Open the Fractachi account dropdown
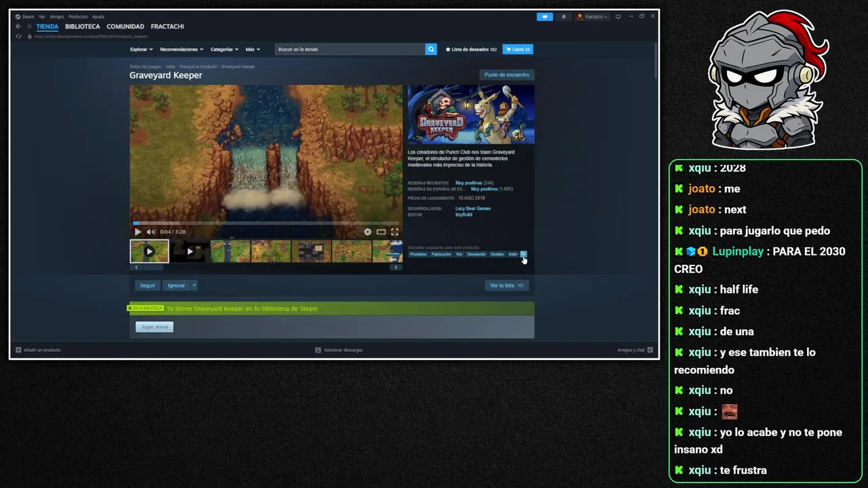 click(591, 16)
